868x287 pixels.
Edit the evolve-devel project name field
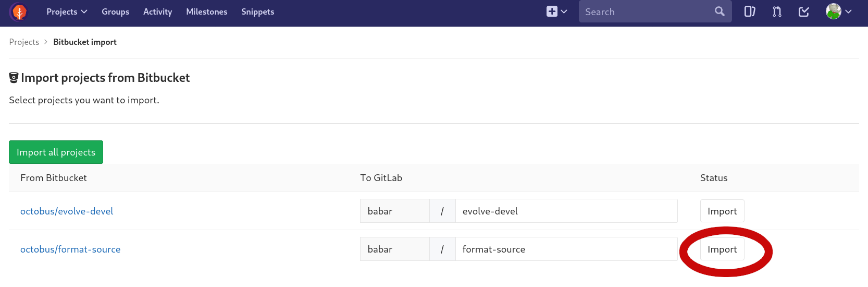tap(566, 211)
